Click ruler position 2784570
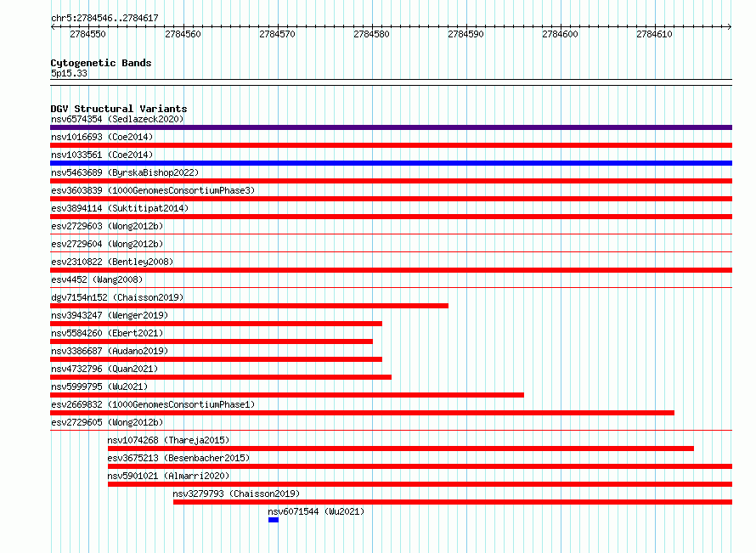Screen dimensions: 756x553 point(277,34)
